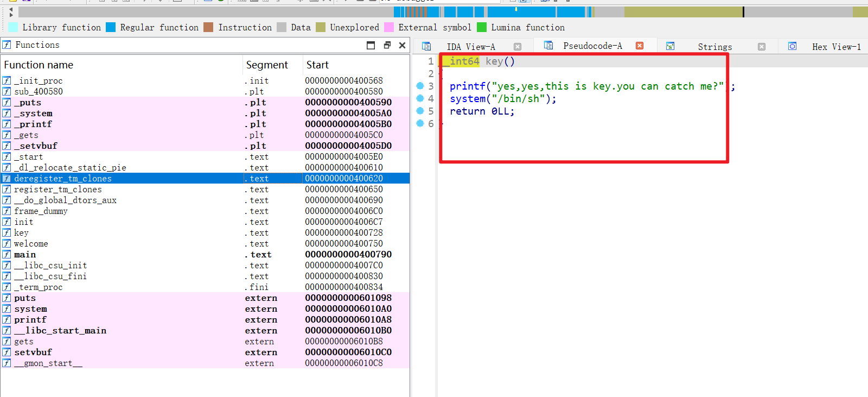Open the Pseudocode-A tab
The height and width of the screenshot is (397, 868).
592,46
